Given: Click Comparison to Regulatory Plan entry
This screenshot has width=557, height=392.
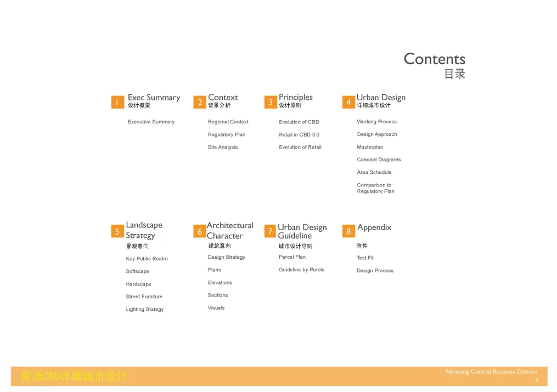Looking at the screenshot, I should coord(376,188).
